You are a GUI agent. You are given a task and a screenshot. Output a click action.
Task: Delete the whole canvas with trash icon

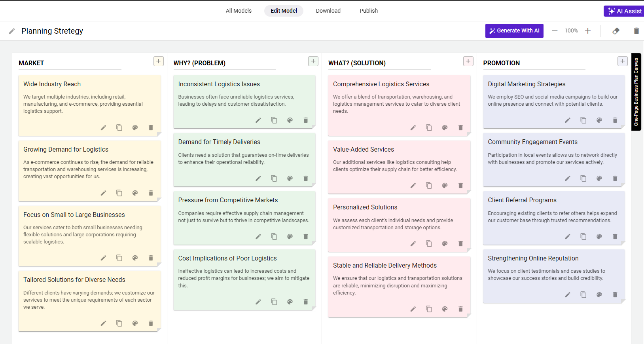636,31
